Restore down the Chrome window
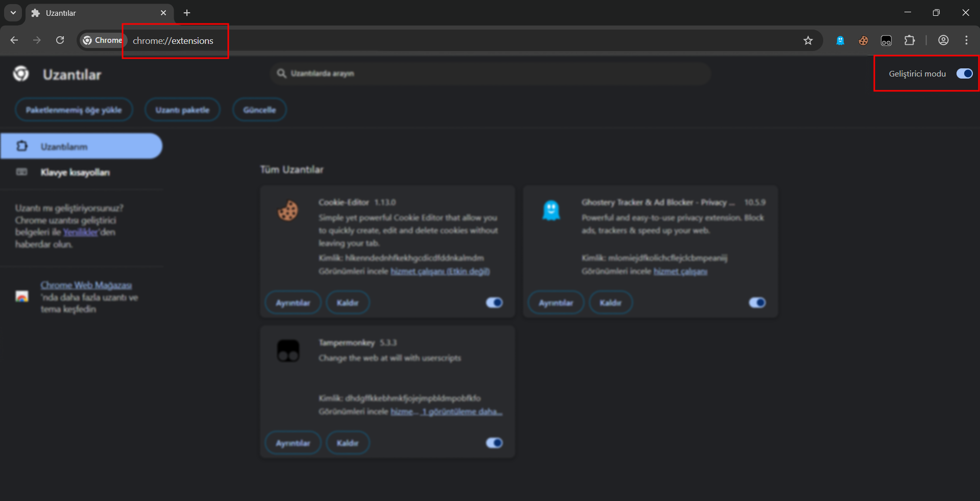Screen dimensions: 980x501 tap(936, 13)
